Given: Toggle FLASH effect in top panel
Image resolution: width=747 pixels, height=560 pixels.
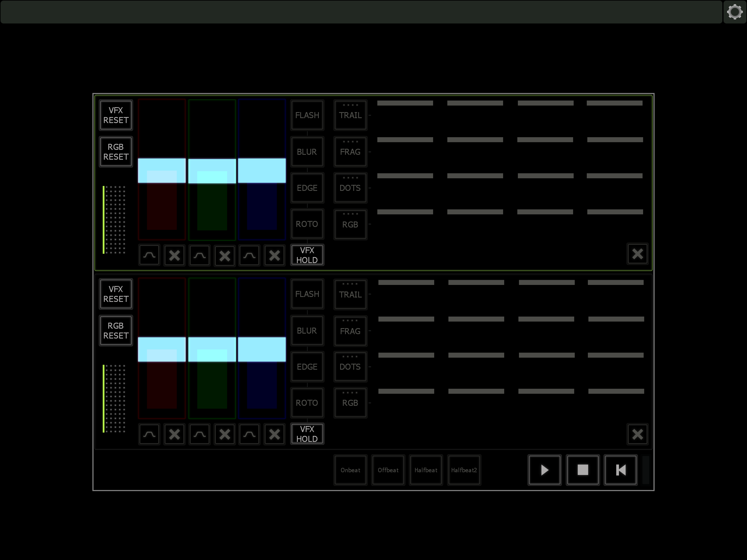Looking at the screenshot, I should [x=307, y=115].
